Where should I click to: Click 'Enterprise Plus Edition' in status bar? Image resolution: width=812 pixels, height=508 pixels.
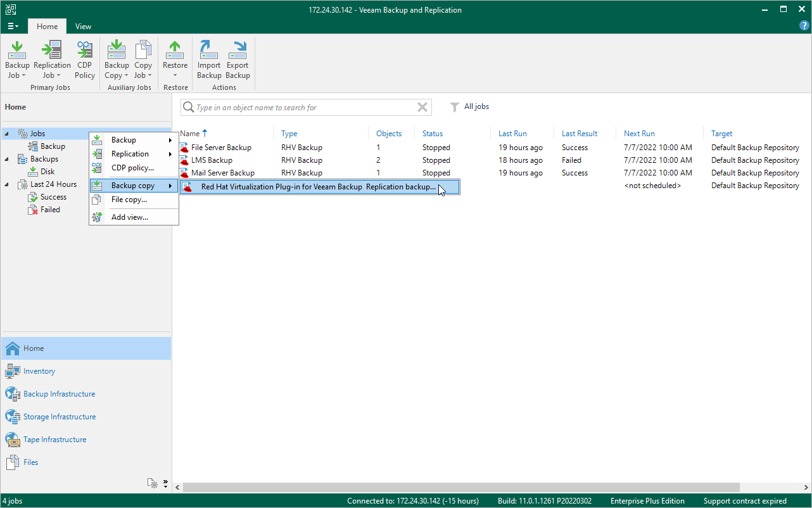(x=647, y=501)
